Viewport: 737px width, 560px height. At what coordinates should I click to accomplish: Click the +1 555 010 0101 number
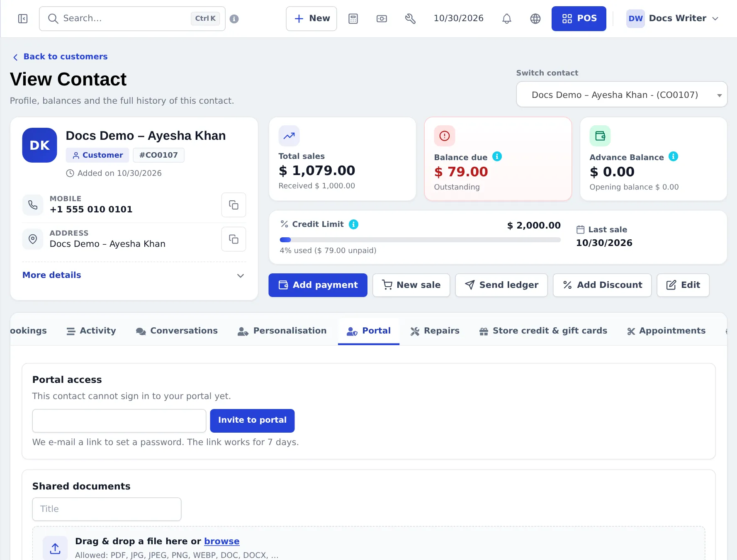click(x=91, y=209)
